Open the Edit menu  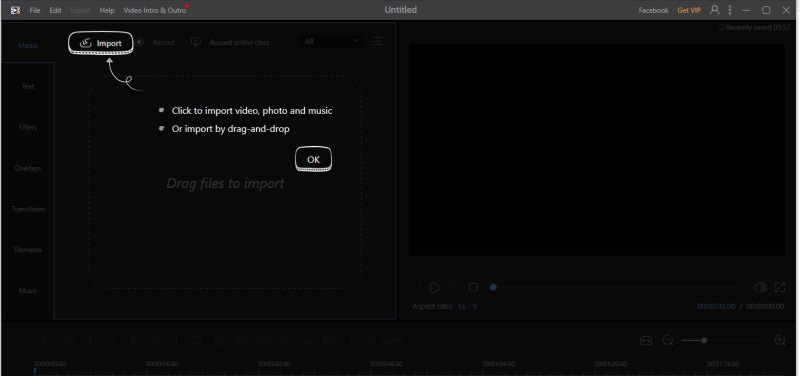click(55, 10)
